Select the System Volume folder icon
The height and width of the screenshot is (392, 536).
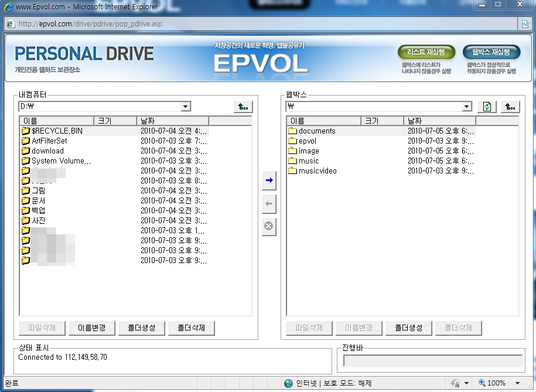point(26,161)
